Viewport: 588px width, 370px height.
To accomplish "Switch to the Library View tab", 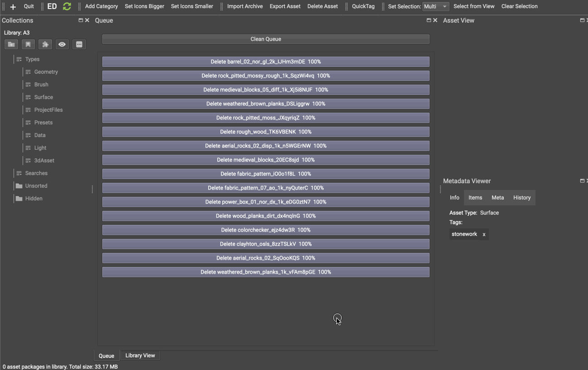I will 140,356.
